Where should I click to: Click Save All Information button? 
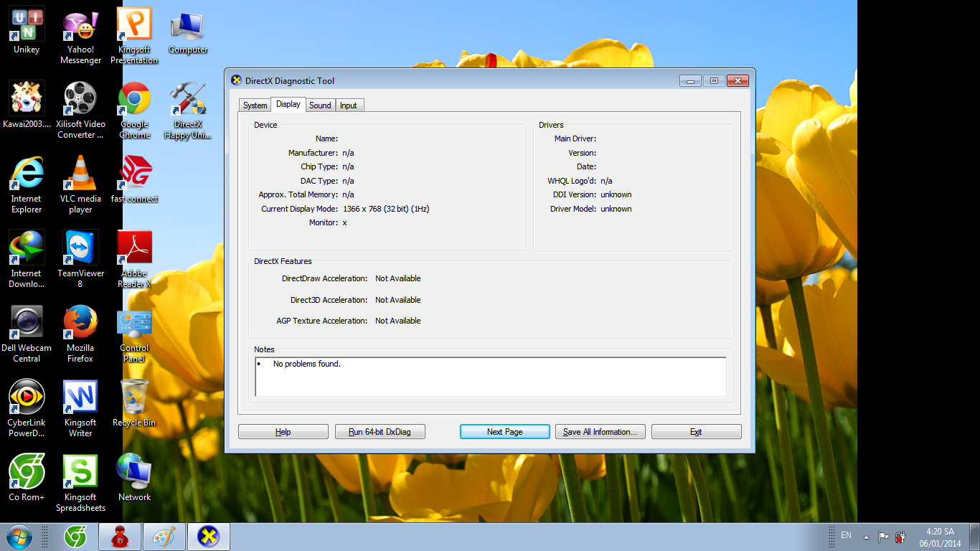(x=600, y=432)
